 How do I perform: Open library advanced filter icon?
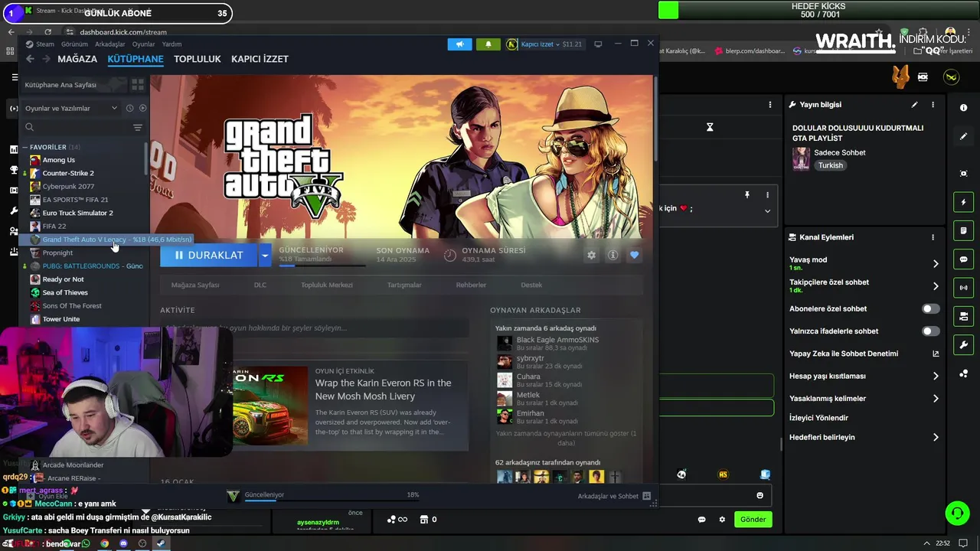tap(138, 128)
